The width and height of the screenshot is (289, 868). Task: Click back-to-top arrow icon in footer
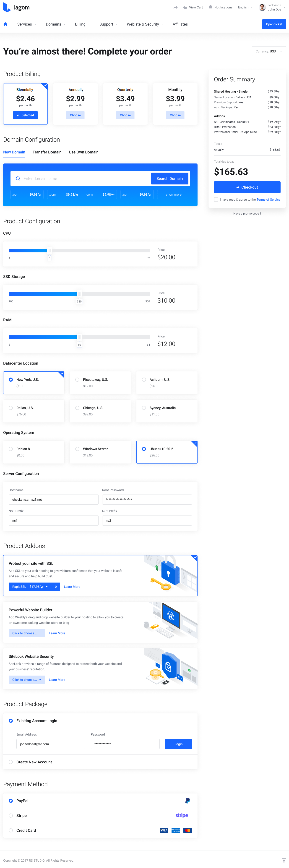coord(284,860)
